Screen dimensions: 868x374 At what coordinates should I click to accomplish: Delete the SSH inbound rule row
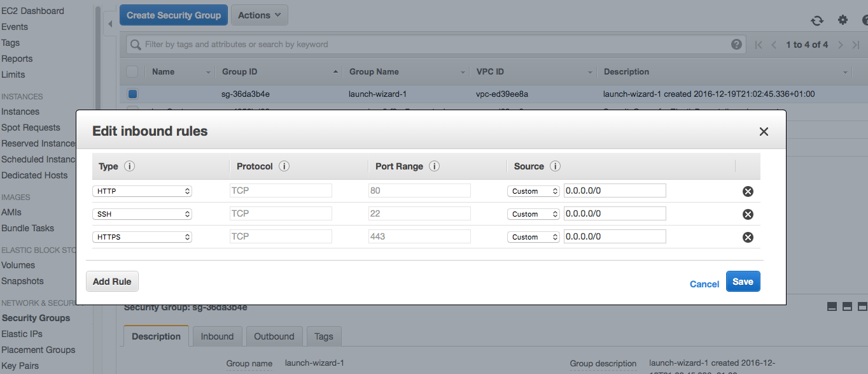click(748, 214)
